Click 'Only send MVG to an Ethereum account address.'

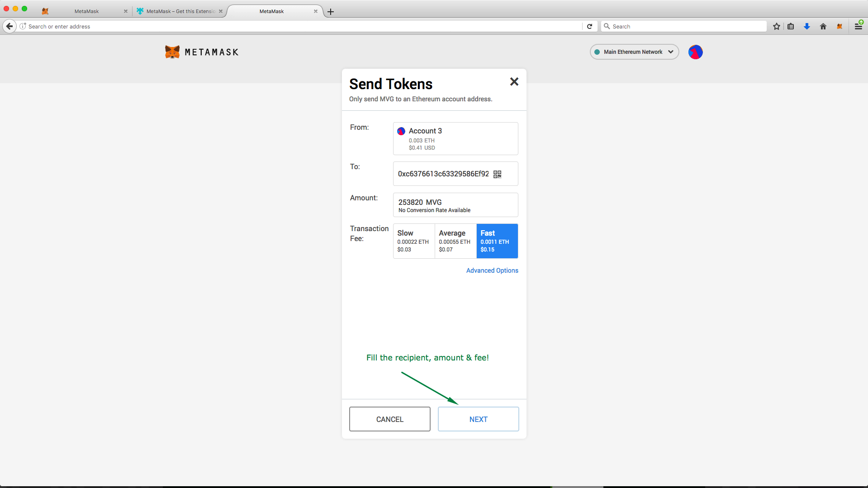(421, 99)
